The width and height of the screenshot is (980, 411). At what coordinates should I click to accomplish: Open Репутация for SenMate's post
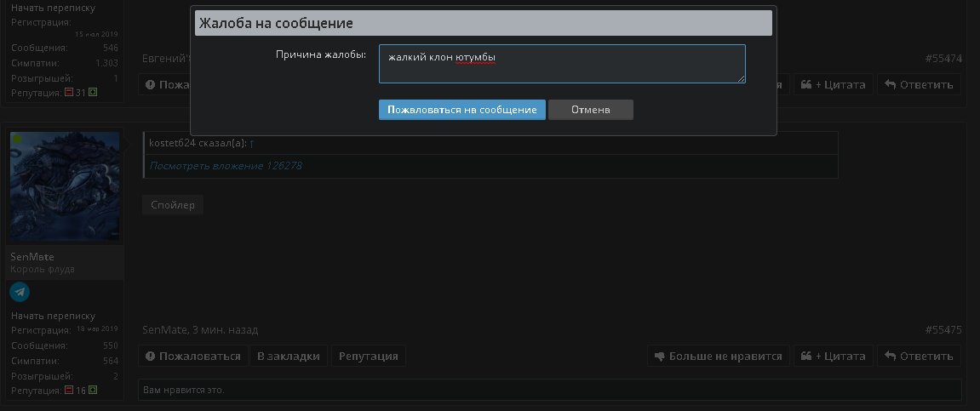click(x=368, y=356)
